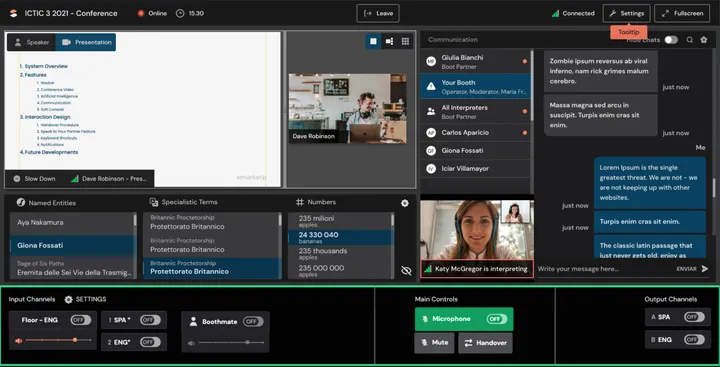Hide the terminology panels with the crossed-eye icon
Image resolution: width=720 pixels, height=367 pixels.
406,271
